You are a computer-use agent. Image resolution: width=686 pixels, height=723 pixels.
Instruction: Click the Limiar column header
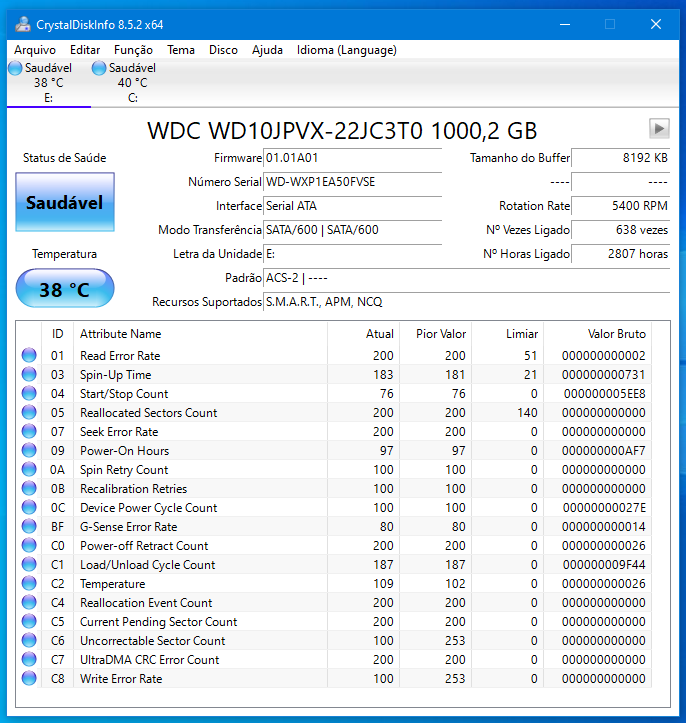pyautogui.click(x=508, y=334)
